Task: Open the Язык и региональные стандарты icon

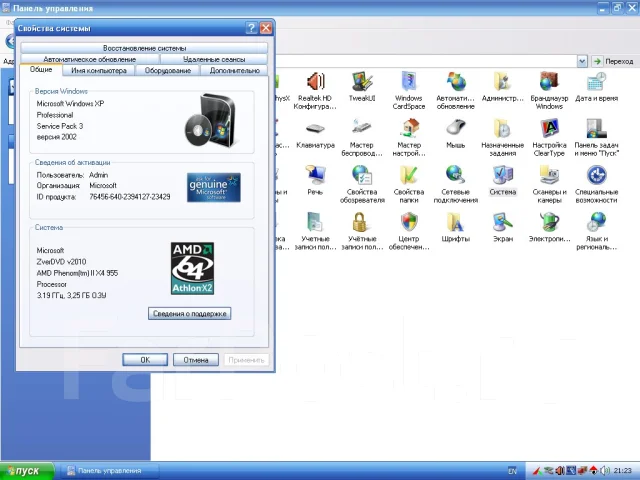Action: tap(596, 231)
